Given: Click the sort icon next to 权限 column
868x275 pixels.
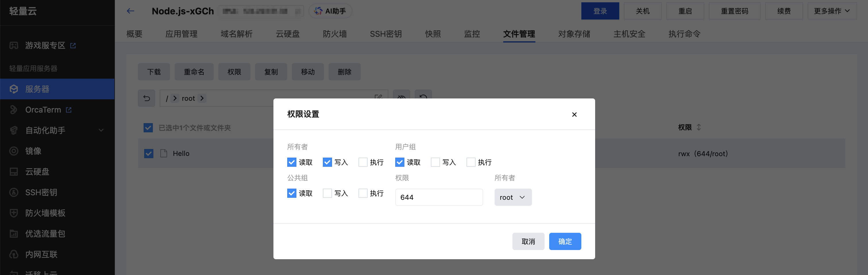Looking at the screenshot, I should coord(699,127).
